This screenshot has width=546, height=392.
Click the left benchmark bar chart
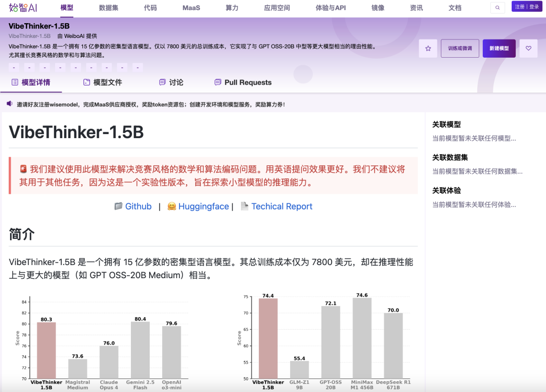pos(102,343)
